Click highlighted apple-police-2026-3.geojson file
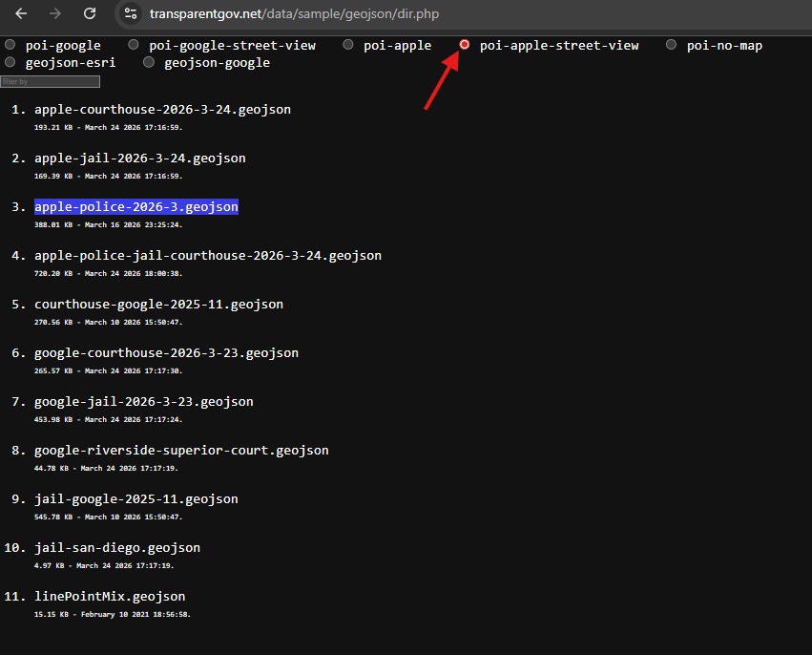812x655 pixels. point(135,207)
